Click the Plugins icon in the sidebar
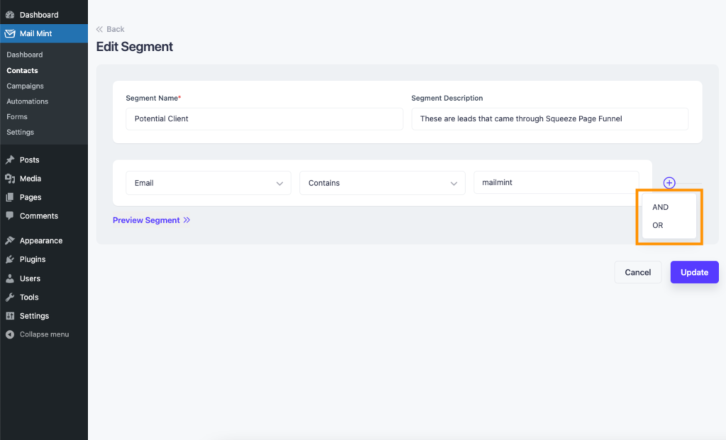726x440 pixels. point(10,259)
